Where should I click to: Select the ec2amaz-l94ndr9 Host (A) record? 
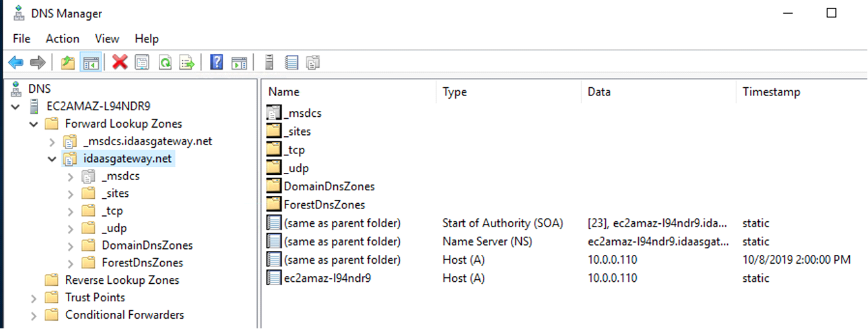pos(327,278)
